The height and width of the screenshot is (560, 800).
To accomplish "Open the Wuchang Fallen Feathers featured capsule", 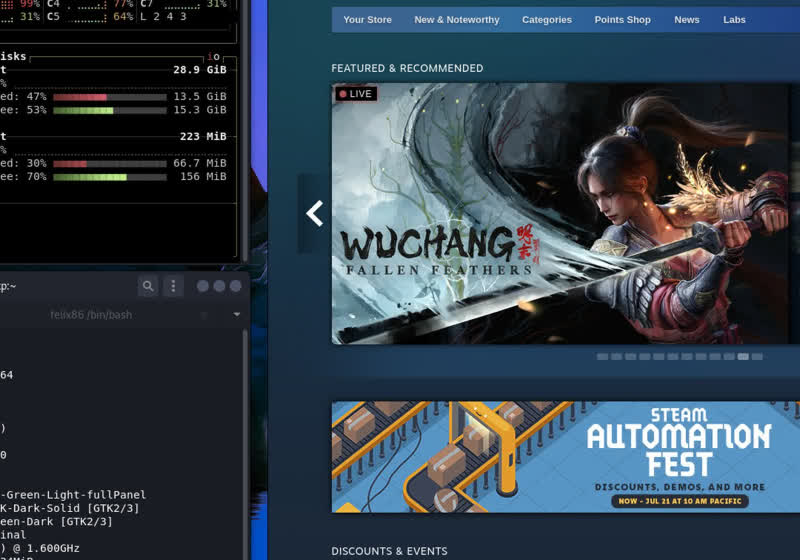I will click(560, 214).
